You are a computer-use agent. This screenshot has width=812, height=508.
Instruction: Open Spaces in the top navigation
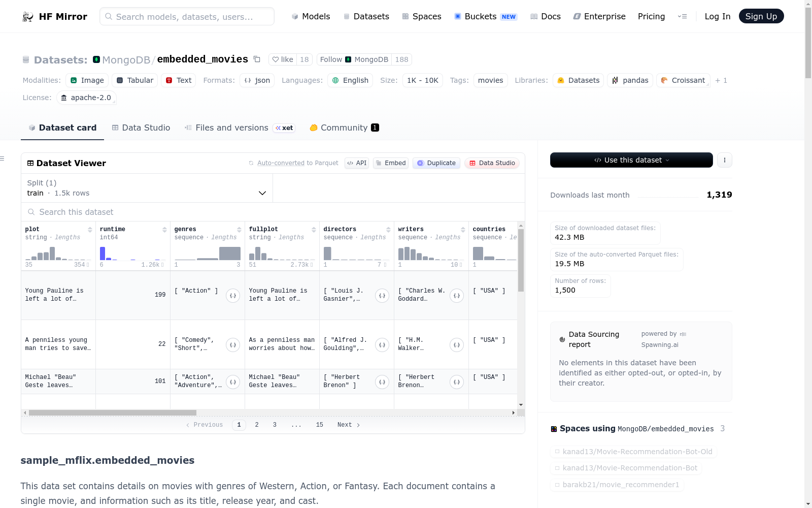[422, 16]
